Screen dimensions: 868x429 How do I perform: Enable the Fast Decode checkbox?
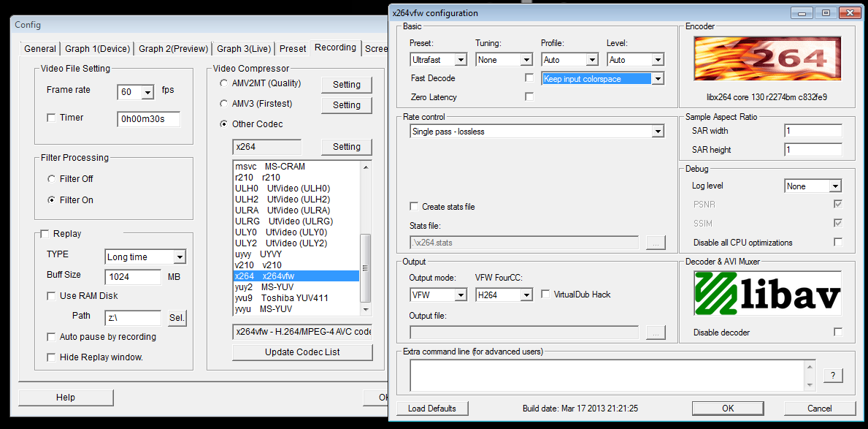[529, 78]
